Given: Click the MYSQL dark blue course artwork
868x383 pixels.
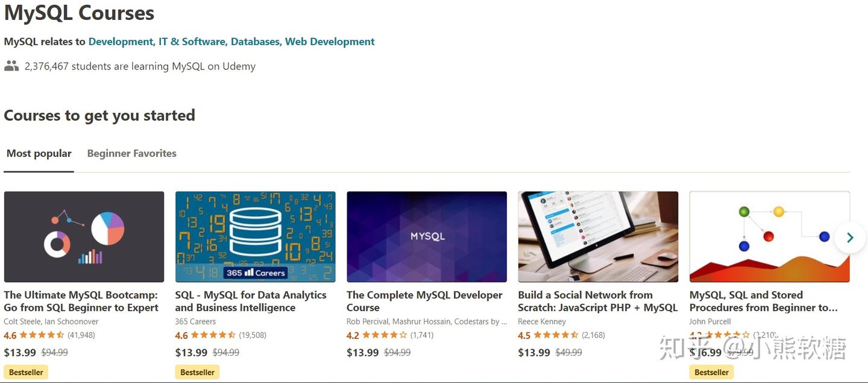Looking at the screenshot, I should pos(426,236).
